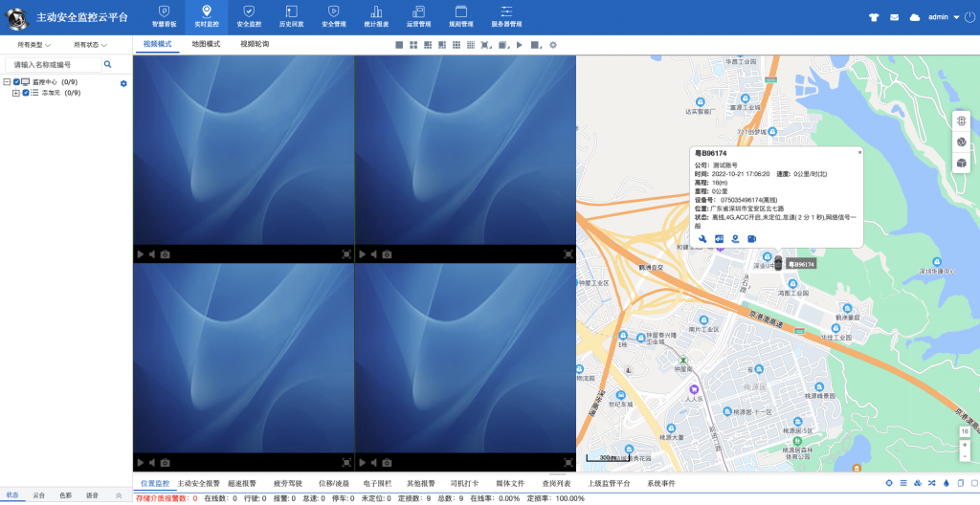Fullscreen the top-left video window

346,254
